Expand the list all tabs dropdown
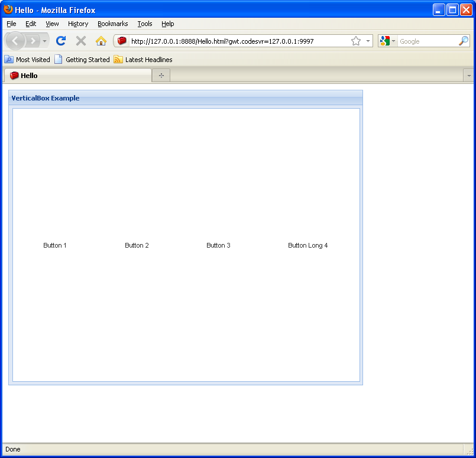Image resolution: width=476 pixels, height=458 pixels. click(x=469, y=76)
